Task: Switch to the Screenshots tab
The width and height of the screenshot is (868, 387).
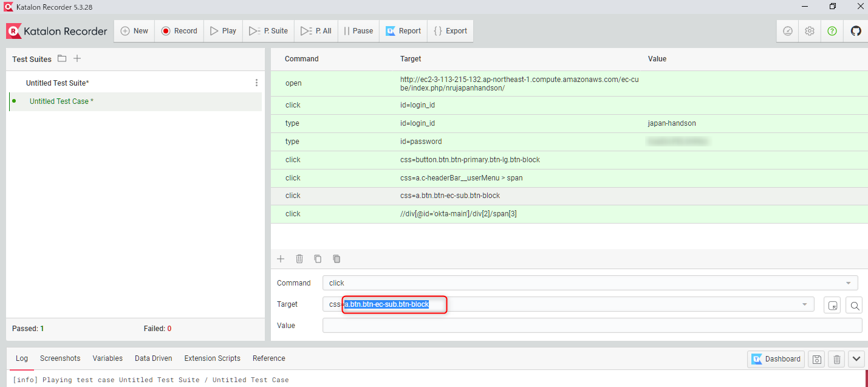Action: (x=60, y=358)
